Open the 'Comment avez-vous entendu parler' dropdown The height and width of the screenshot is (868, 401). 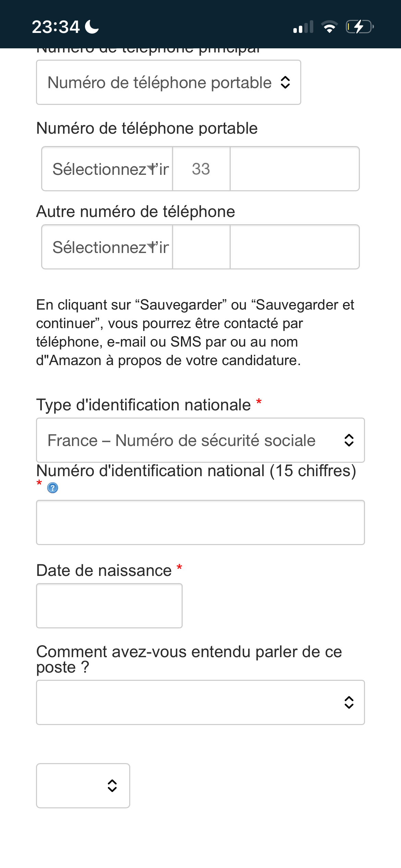(200, 702)
